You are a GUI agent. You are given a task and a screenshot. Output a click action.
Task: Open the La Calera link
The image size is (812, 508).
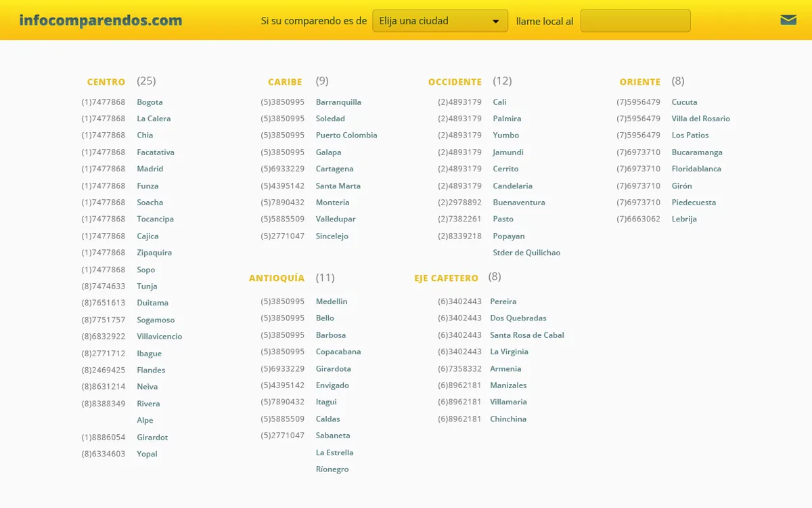(x=154, y=119)
